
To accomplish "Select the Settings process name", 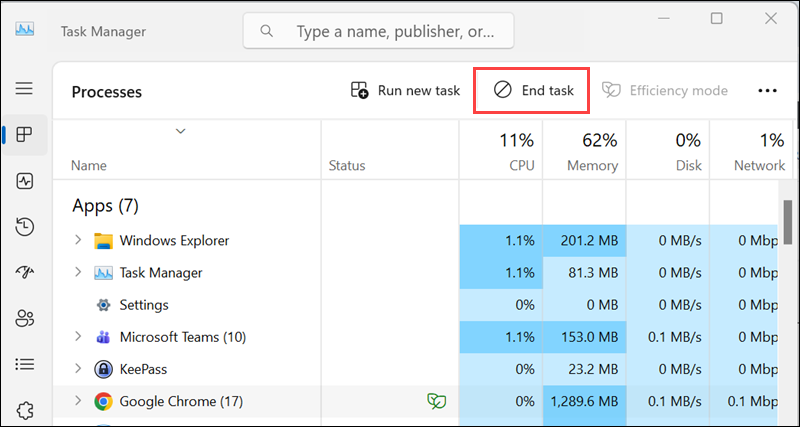I will pyautogui.click(x=144, y=305).
